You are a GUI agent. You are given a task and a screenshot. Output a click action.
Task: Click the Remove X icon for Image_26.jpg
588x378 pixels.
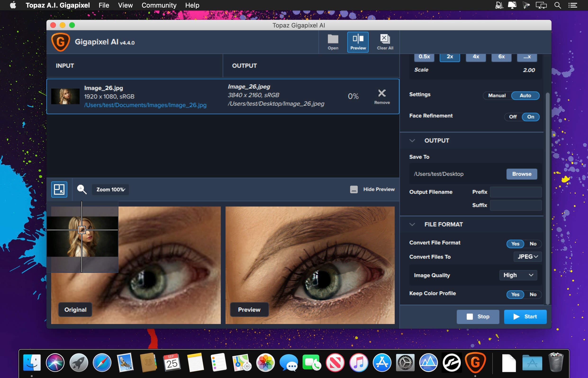tap(381, 93)
